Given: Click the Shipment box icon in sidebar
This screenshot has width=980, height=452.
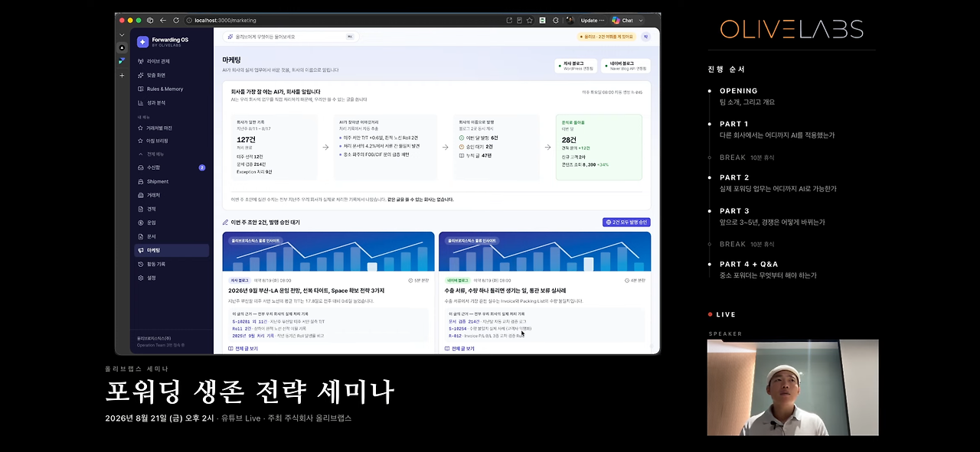Looking at the screenshot, I should point(140,181).
